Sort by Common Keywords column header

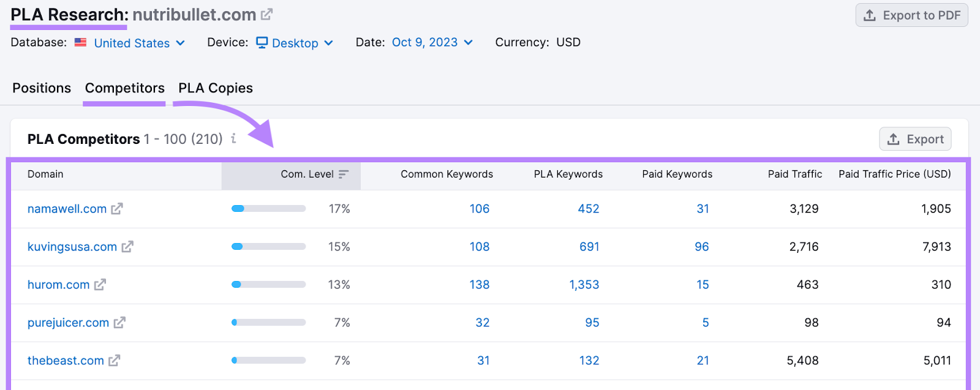[447, 174]
